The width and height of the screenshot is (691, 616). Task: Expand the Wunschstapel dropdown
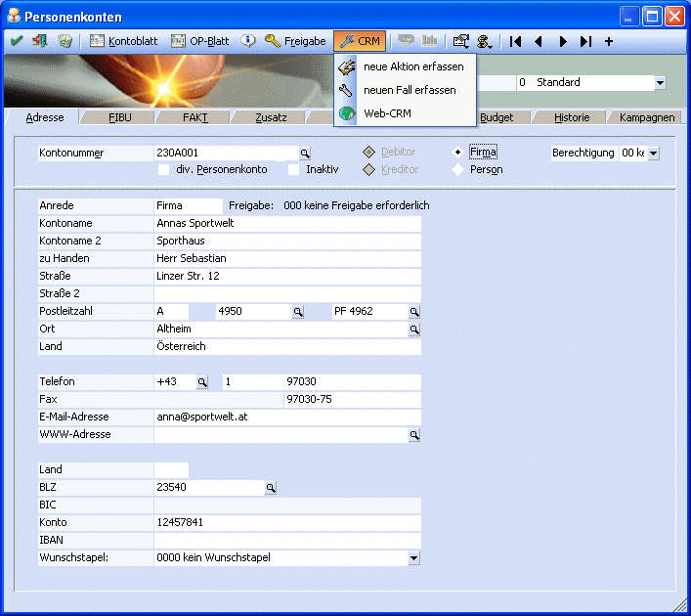point(413,558)
